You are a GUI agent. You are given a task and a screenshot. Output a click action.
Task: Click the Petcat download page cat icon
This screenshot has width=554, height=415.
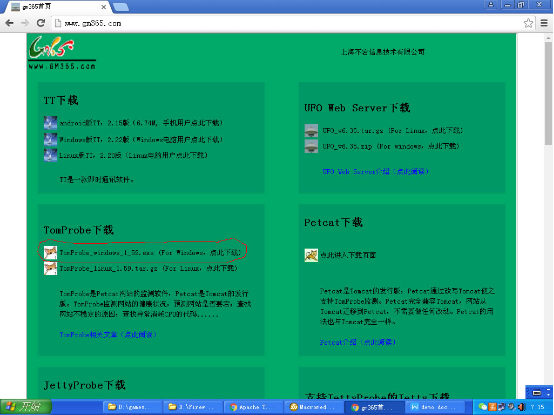pos(311,255)
